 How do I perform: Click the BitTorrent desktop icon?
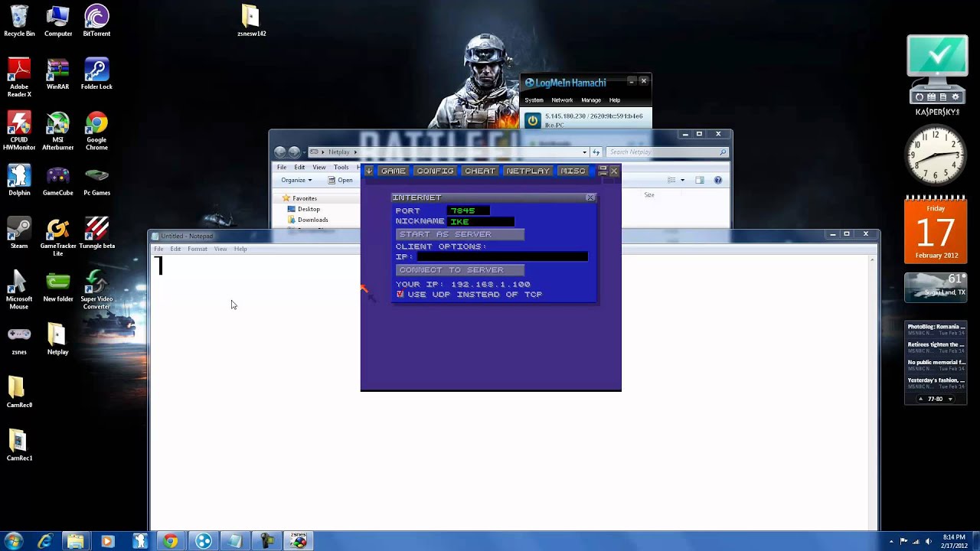click(96, 21)
